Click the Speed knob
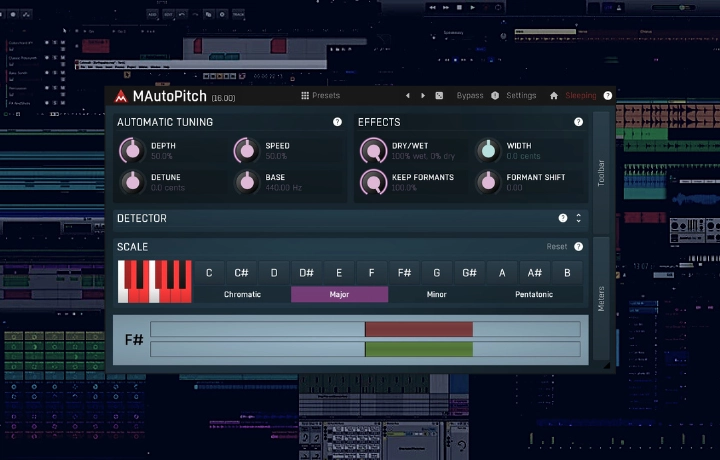The width and height of the screenshot is (720, 460). 246,150
